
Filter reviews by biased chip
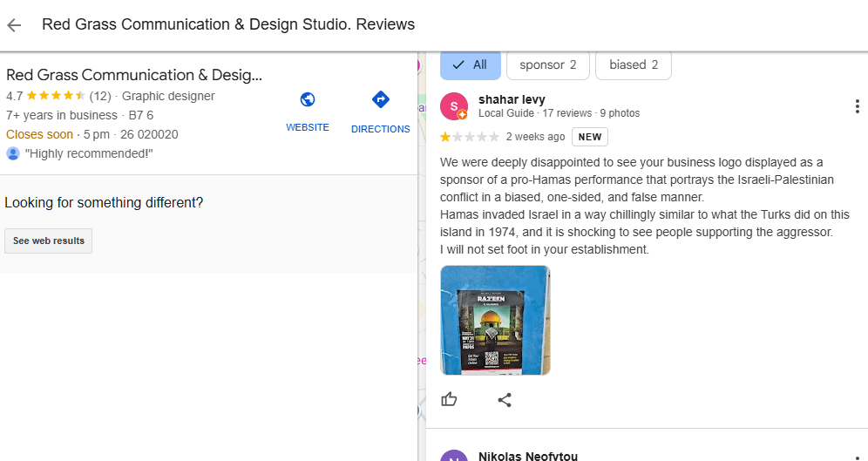633,64
